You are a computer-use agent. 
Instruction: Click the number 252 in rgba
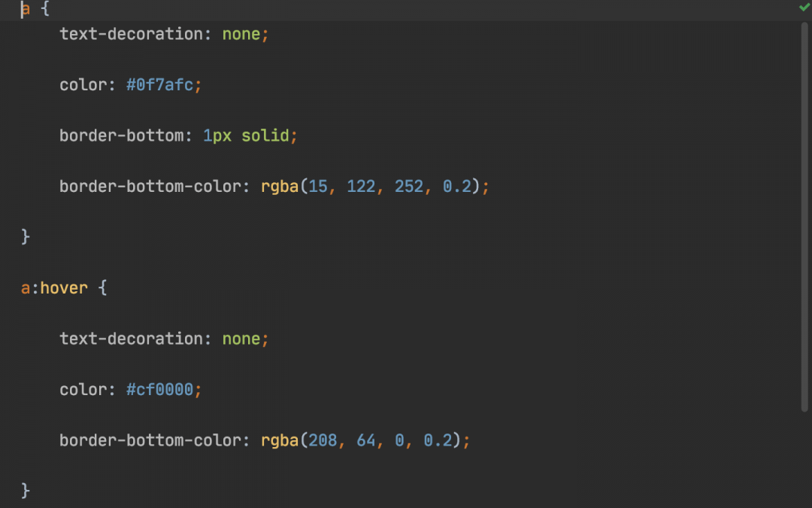click(x=409, y=187)
